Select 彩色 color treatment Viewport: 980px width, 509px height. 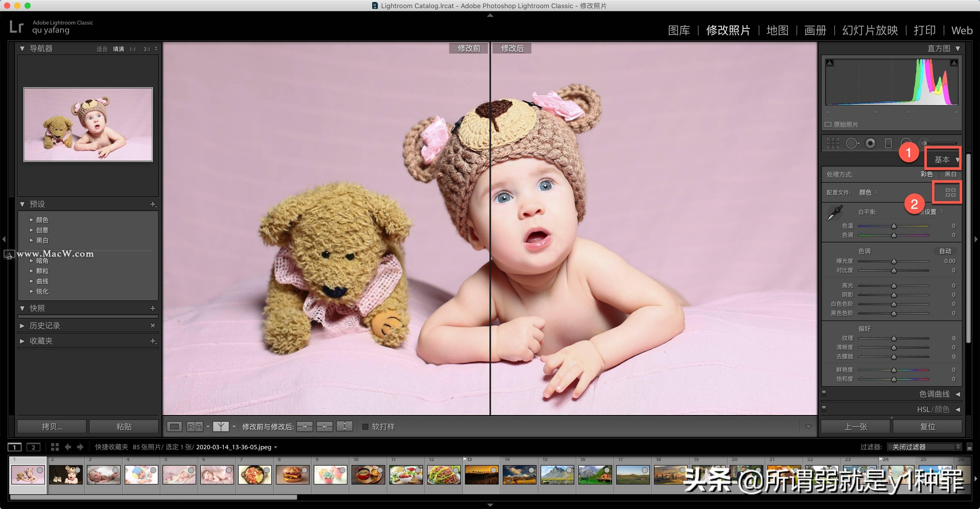(x=926, y=174)
